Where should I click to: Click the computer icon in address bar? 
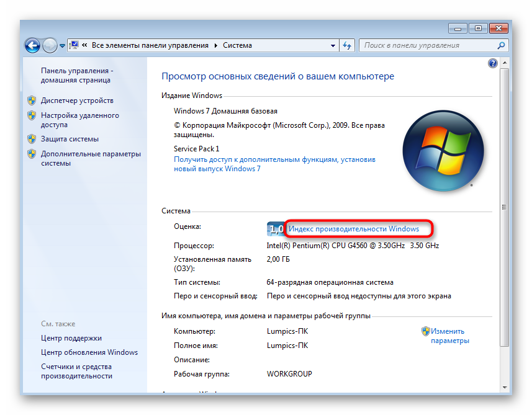tap(73, 45)
